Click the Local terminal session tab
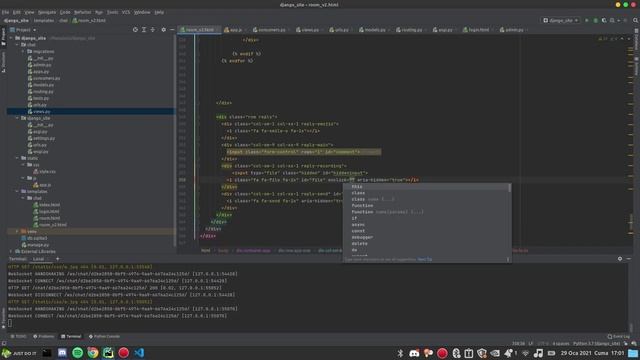 point(38,259)
